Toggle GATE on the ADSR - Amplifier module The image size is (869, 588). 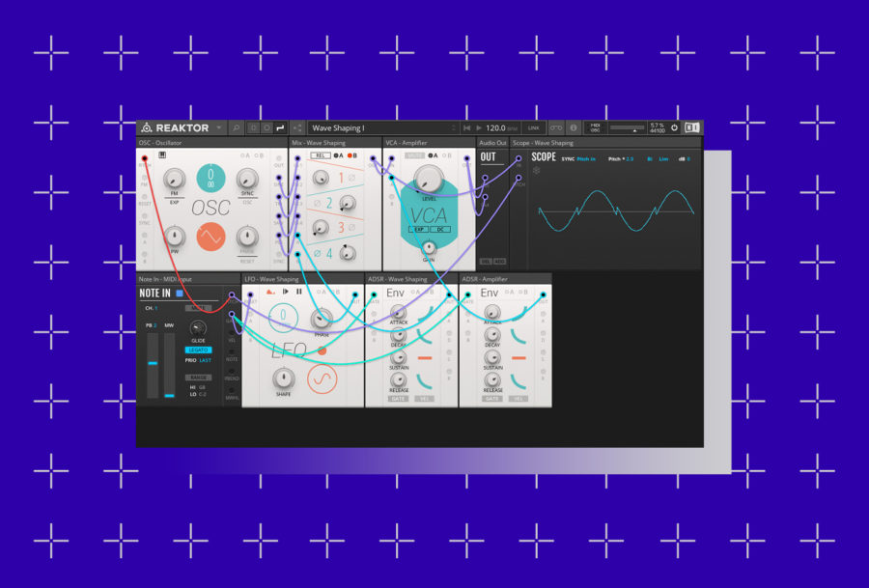click(492, 398)
